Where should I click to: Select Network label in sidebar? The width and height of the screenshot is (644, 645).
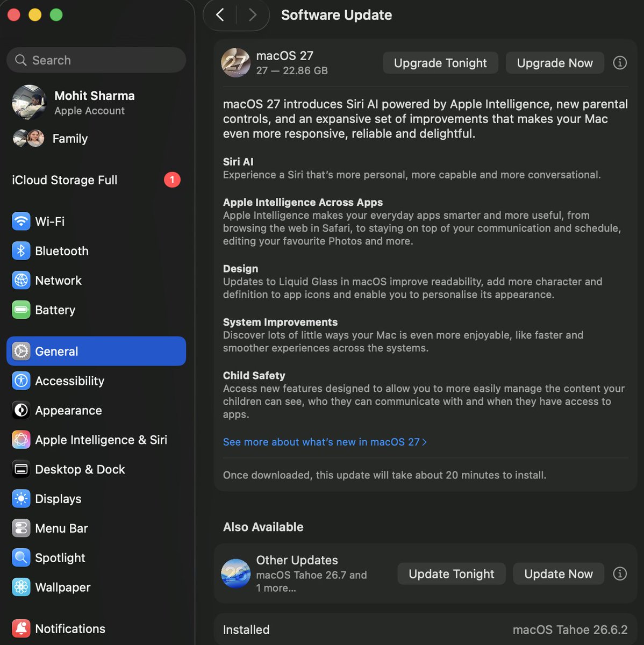[58, 281]
